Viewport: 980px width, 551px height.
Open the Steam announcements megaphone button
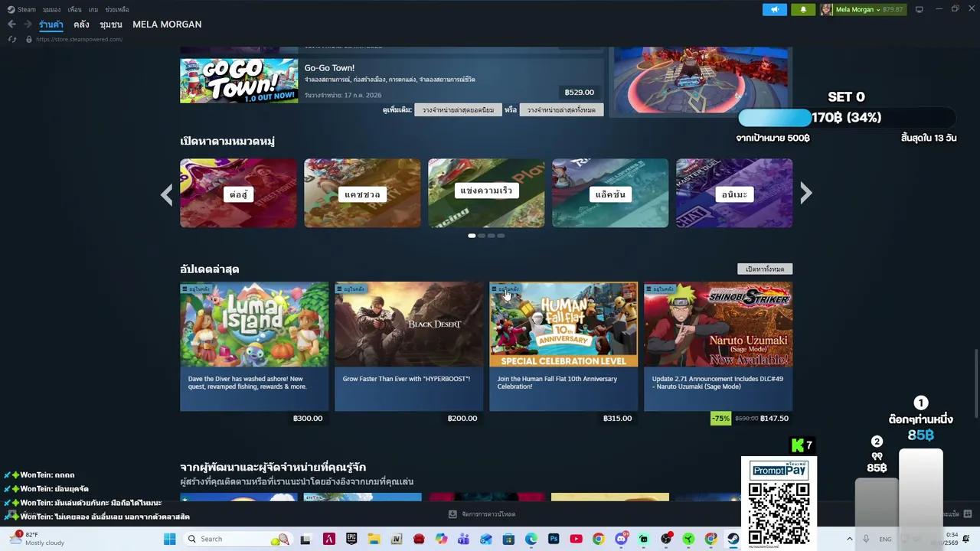(774, 9)
